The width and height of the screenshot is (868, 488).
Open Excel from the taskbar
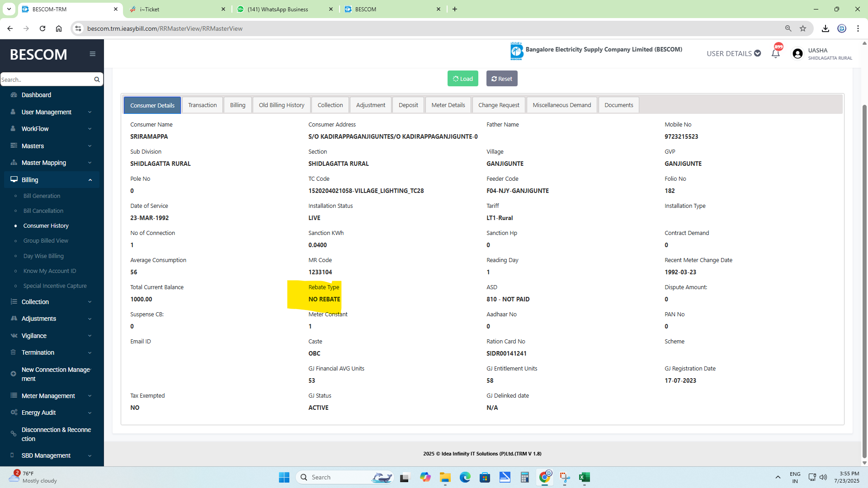[x=584, y=477]
